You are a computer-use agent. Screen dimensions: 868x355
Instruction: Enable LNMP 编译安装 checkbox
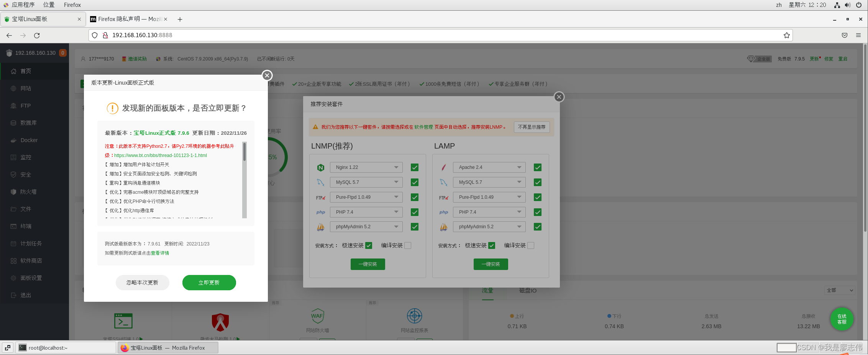pyautogui.click(x=408, y=245)
